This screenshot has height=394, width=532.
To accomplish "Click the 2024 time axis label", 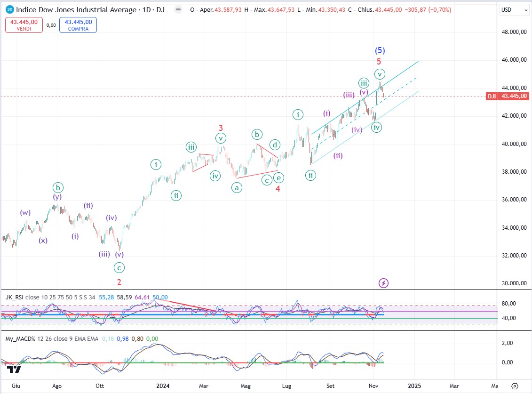I will click(163, 386).
